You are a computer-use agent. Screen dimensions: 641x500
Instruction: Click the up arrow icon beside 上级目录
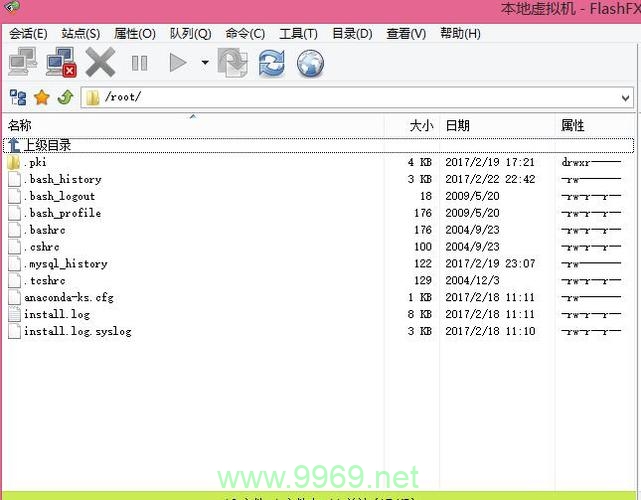coord(14,145)
